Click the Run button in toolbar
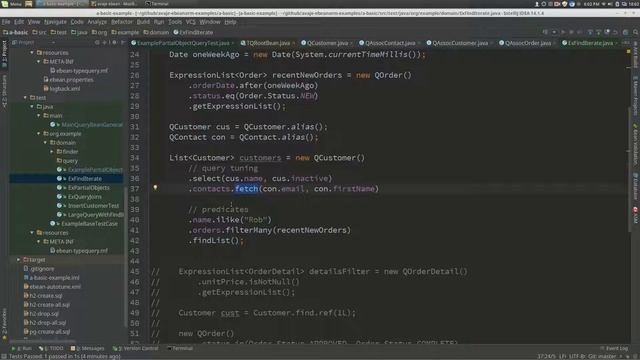 click(563, 32)
